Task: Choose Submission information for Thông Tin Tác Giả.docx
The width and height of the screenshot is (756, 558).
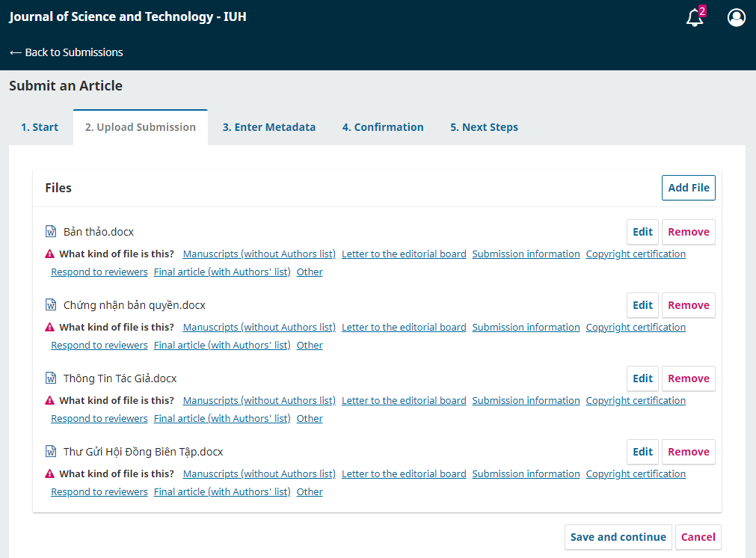Action: (526, 400)
